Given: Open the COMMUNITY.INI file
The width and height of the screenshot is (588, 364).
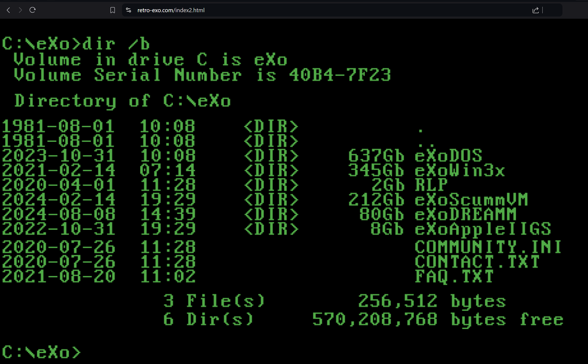Looking at the screenshot, I should [488, 247].
